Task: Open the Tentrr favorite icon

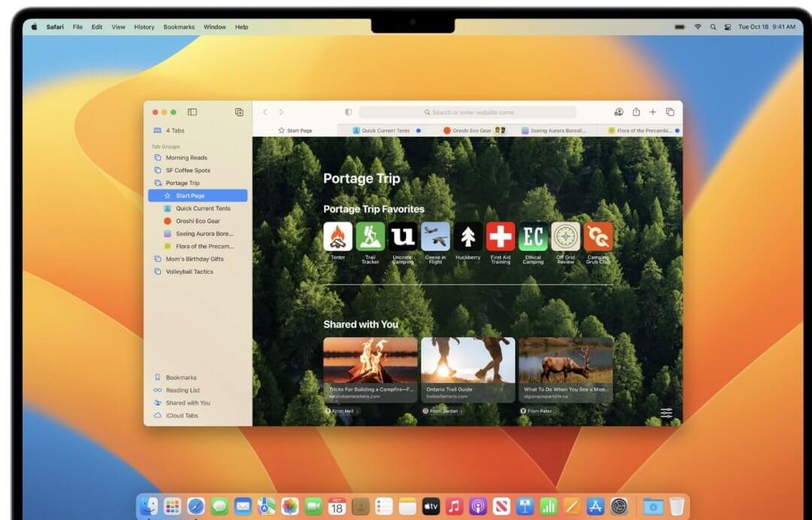Action: [x=338, y=236]
